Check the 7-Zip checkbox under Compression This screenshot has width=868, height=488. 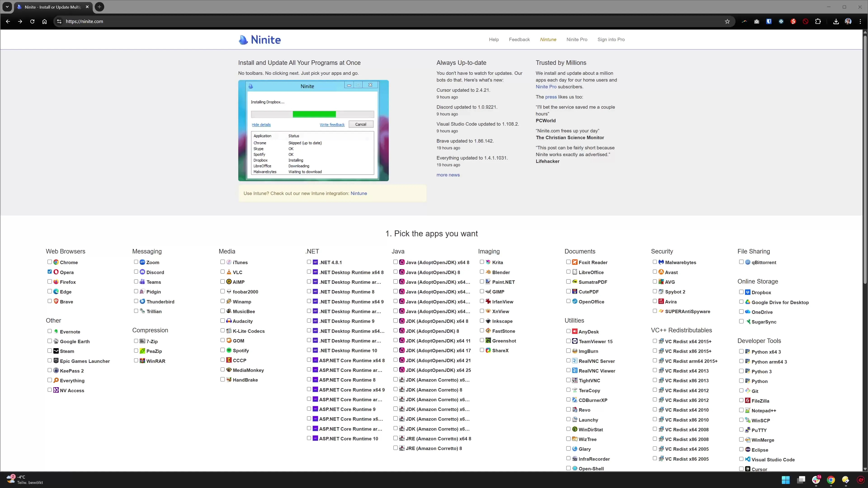pyautogui.click(x=136, y=341)
